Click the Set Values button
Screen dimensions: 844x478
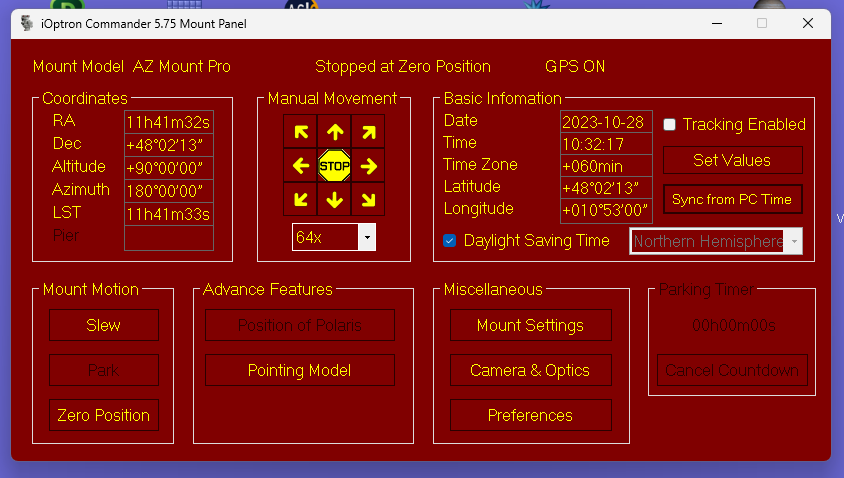pos(733,160)
